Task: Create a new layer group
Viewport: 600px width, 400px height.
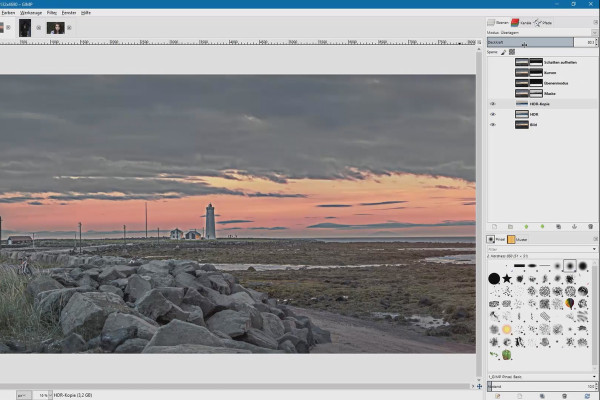Action: [x=510, y=227]
